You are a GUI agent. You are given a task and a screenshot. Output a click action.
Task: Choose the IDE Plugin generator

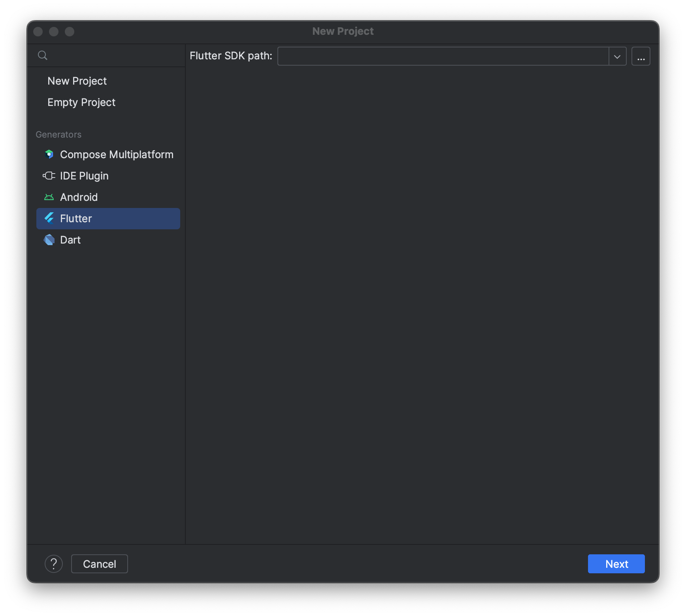click(108, 176)
